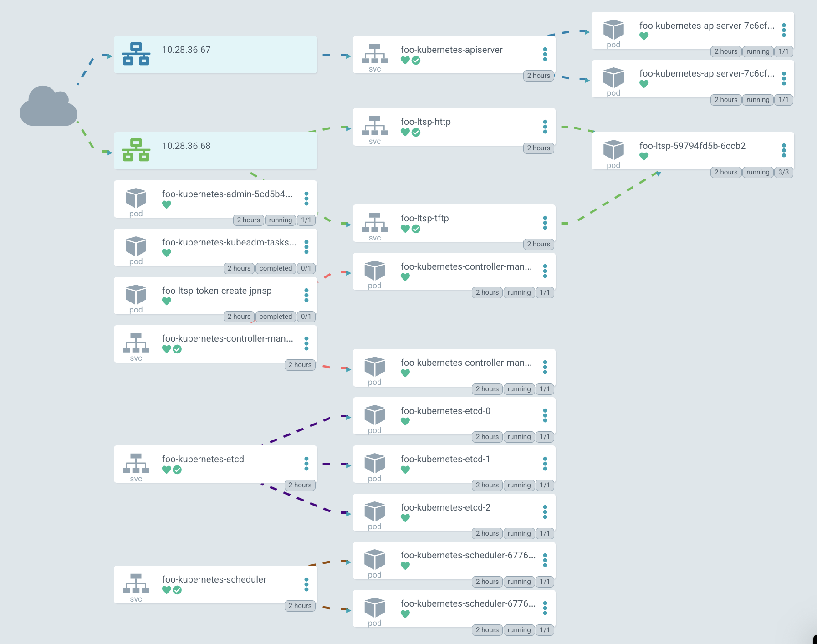Click the 3/3 readiness indicator on foo-ltsp pod
This screenshot has height=644, width=817.
pyautogui.click(x=783, y=172)
